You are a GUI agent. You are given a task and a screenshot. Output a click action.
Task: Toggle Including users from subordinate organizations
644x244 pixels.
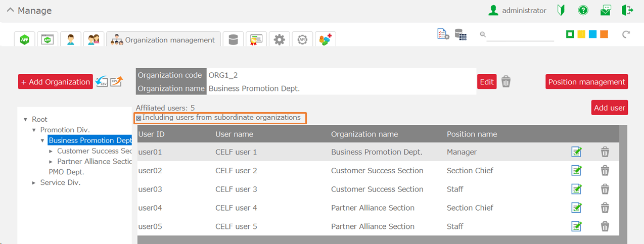pyautogui.click(x=139, y=118)
